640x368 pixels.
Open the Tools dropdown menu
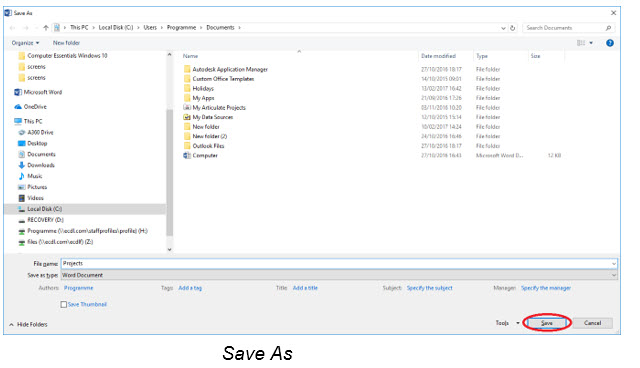[x=507, y=323]
